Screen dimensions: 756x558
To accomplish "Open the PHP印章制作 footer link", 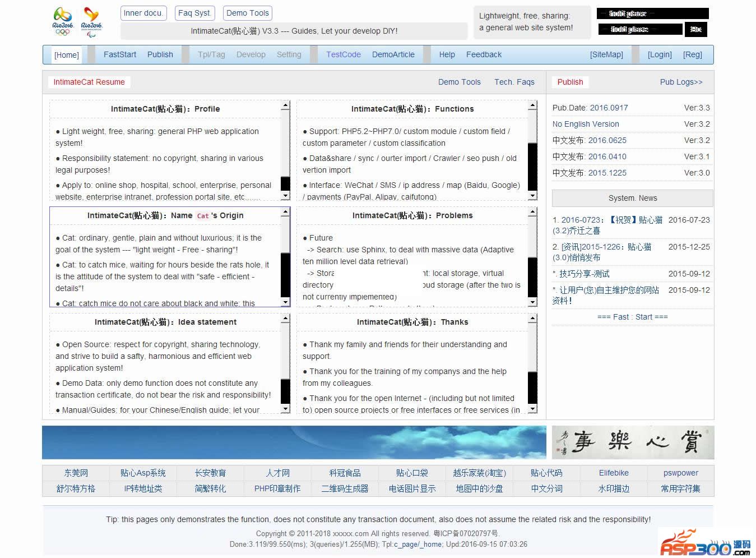I will [x=277, y=488].
